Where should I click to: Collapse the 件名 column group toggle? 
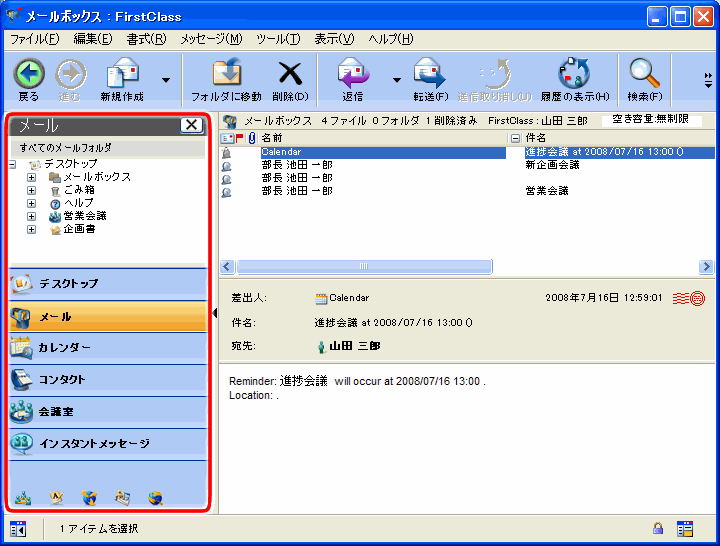pos(515,138)
